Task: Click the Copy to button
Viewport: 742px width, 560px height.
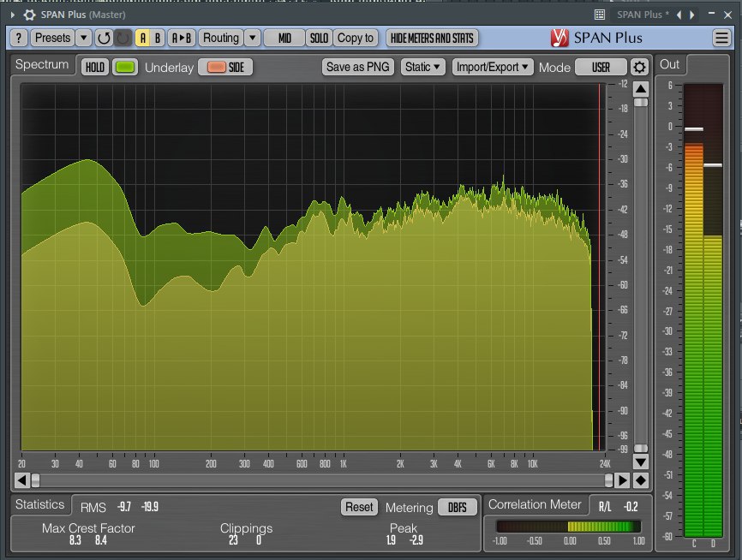Action: 356,38
